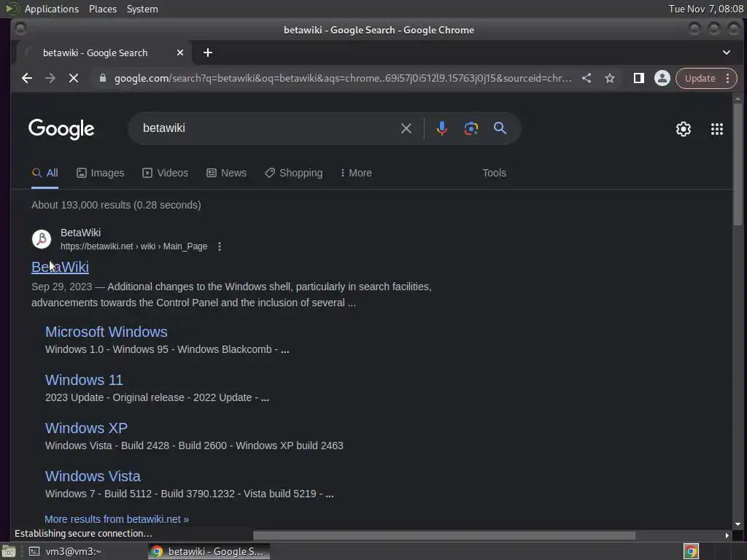
Task: Open the Google apps grid
Action: [x=716, y=128]
